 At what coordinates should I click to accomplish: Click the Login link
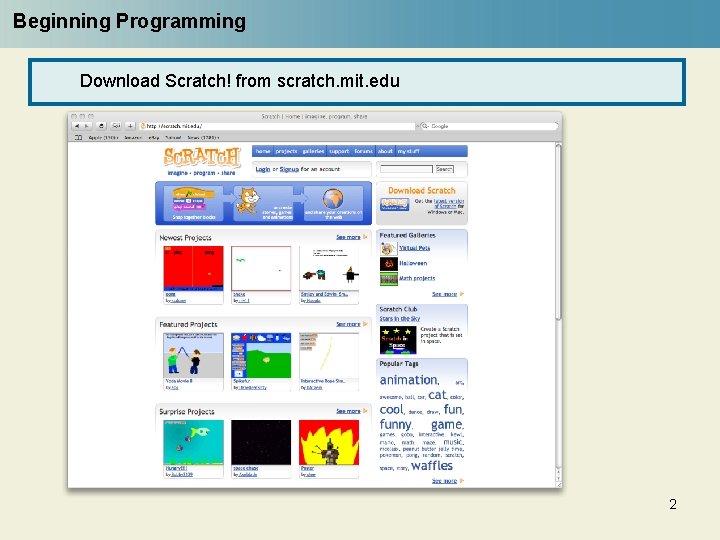pyautogui.click(x=263, y=169)
